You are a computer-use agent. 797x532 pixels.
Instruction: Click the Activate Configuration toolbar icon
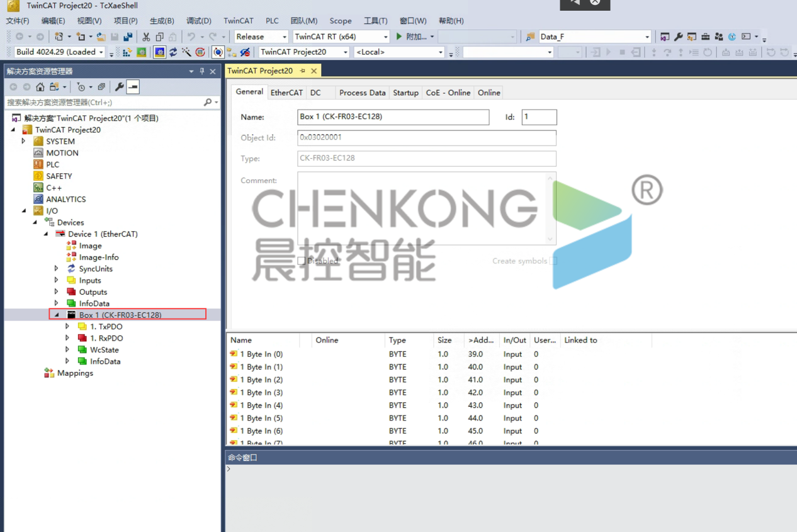click(x=127, y=52)
